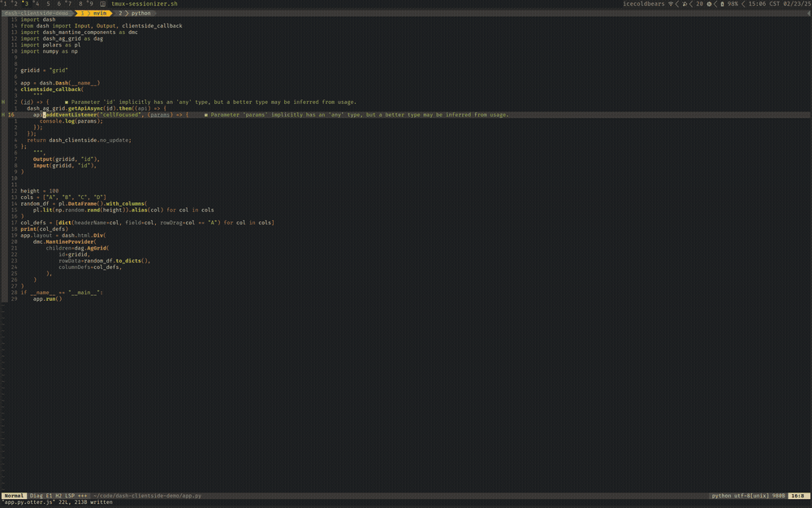Place cursor on "import dash" line
Image resolution: width=812 pixels, height=508 pixels.
[x=38, y=20]
